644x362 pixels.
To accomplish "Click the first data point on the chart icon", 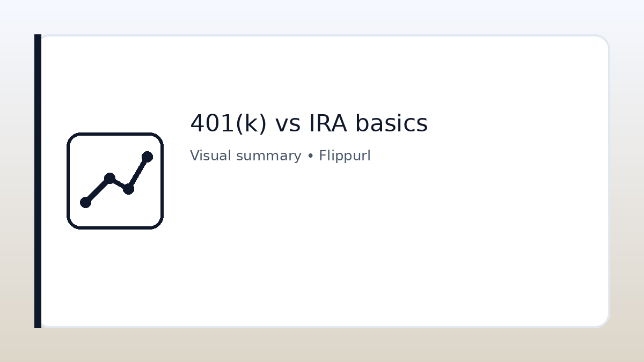I will (85, 203).
